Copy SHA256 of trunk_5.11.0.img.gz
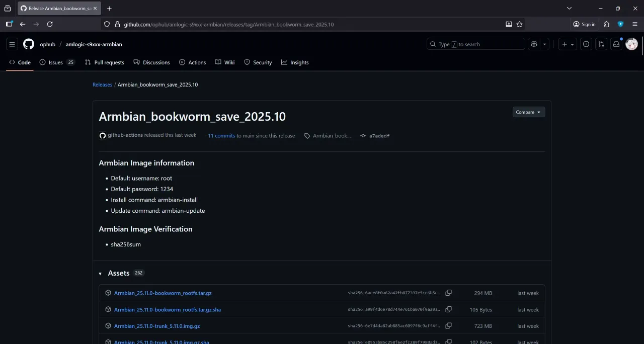This screenshot has width=644, height=344. pos(448,326)
